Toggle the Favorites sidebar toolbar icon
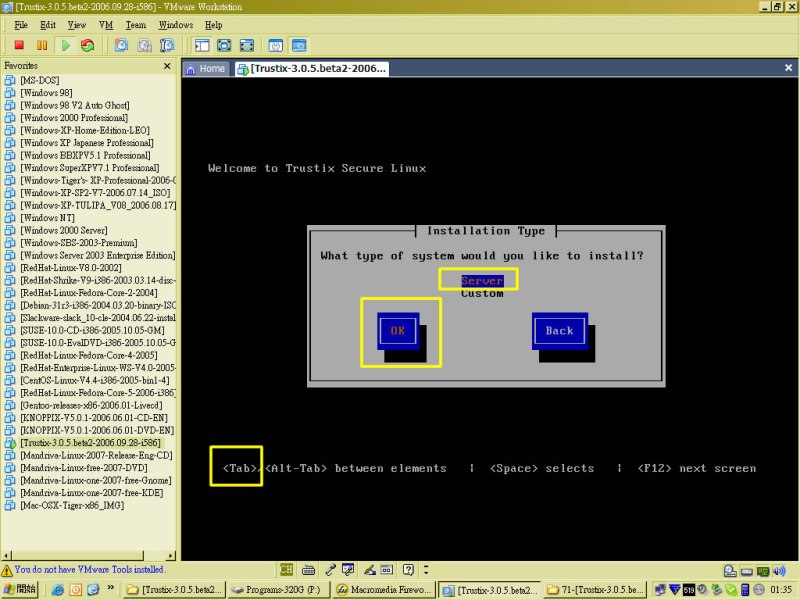Screen dimensions: 800x600 202,45
